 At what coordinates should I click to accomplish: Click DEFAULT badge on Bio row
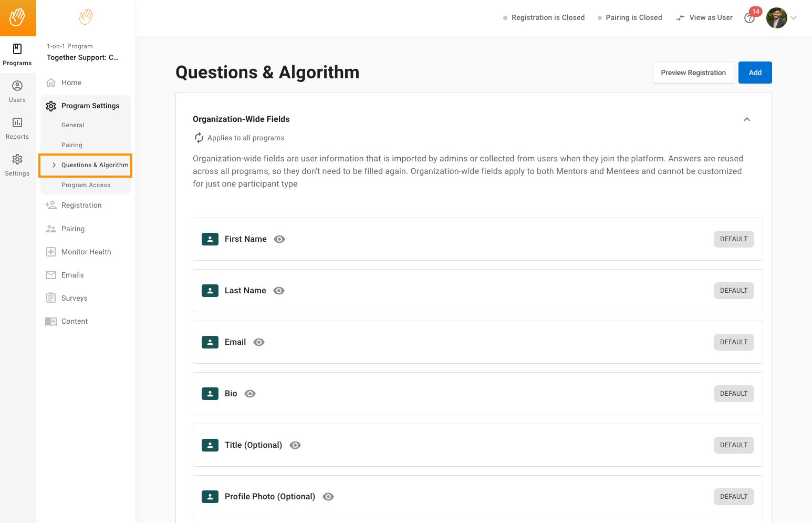click(x=734, y=394)
